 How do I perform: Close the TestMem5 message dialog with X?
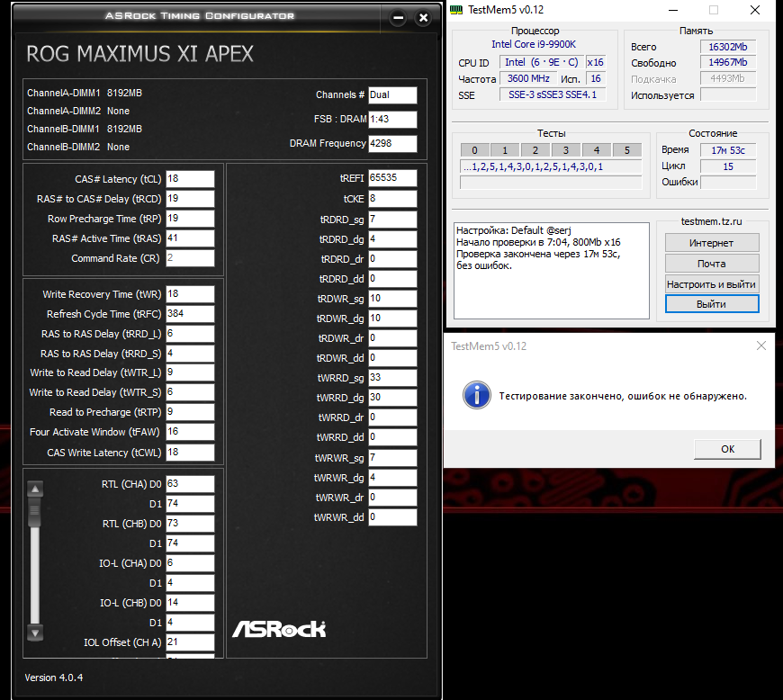(x=761, y=346)
